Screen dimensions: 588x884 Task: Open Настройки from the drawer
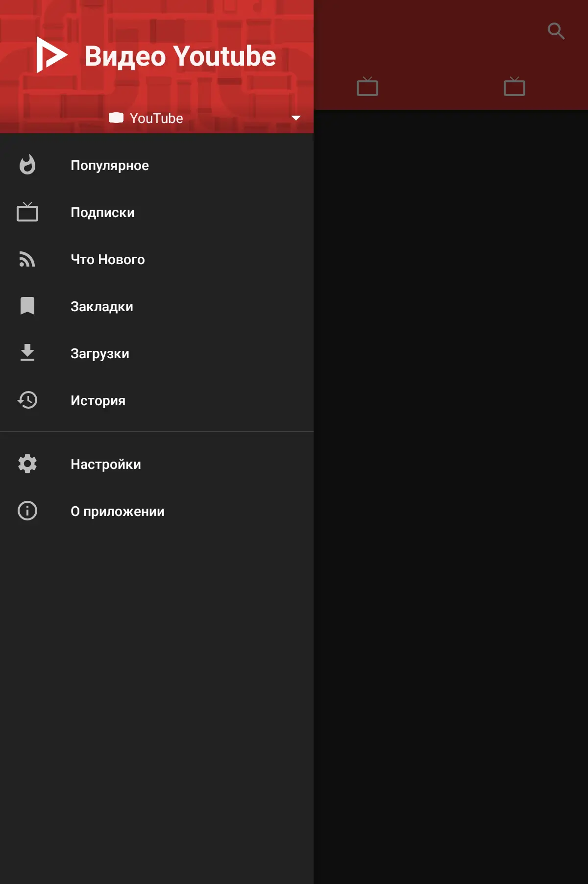(157, 464)
